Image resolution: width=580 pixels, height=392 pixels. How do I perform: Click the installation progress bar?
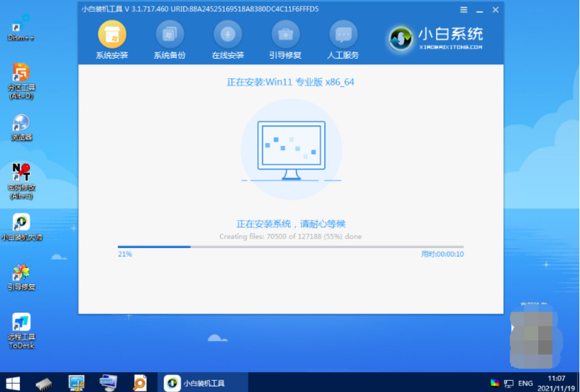point(290,247)
